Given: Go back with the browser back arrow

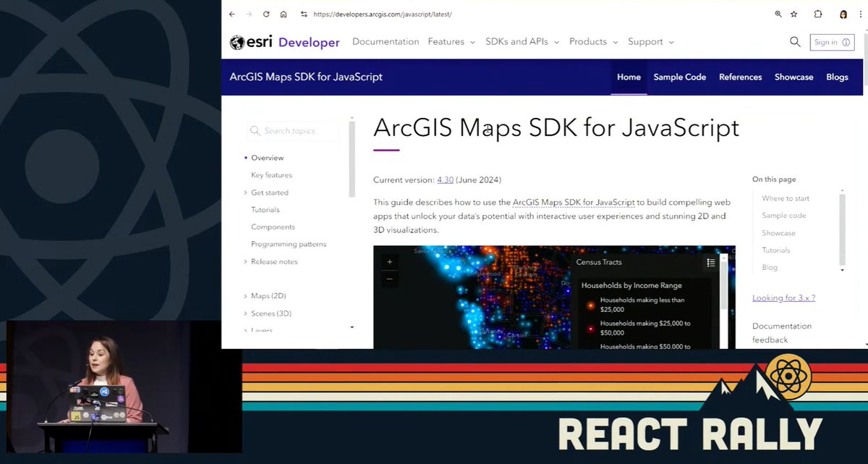Looking at the screenshot, I should point(231,14).
